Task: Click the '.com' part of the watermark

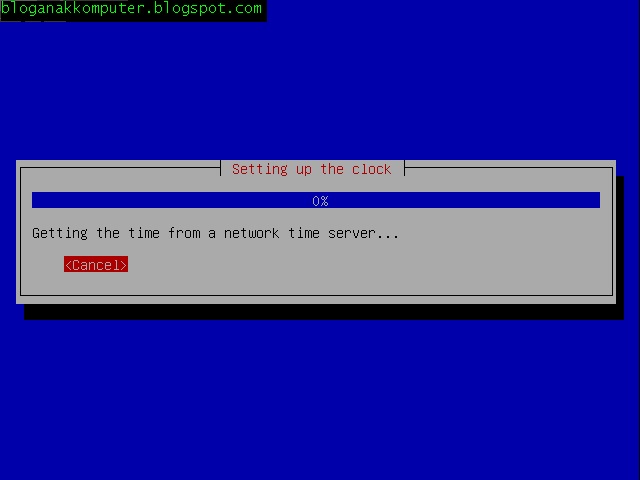Action: click(244, 8)
